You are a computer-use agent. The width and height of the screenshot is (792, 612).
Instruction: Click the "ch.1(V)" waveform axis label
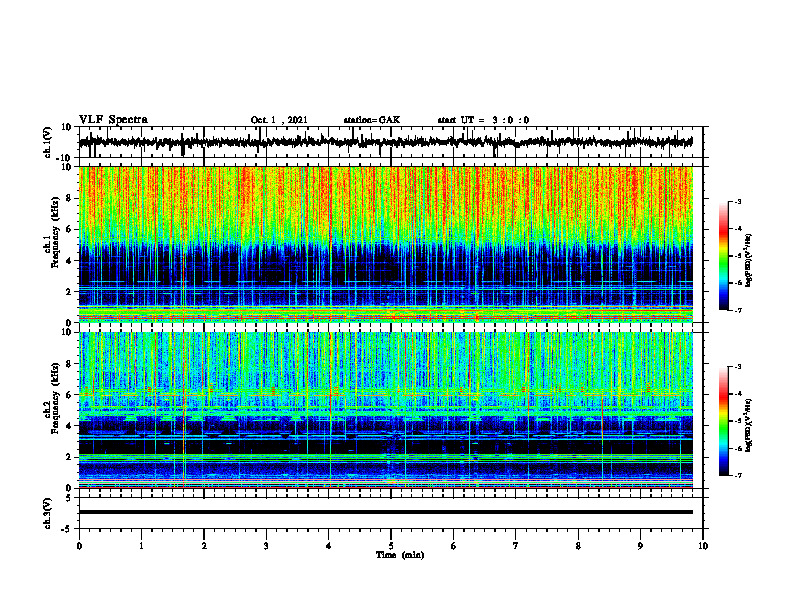click(x=47, y=142)
